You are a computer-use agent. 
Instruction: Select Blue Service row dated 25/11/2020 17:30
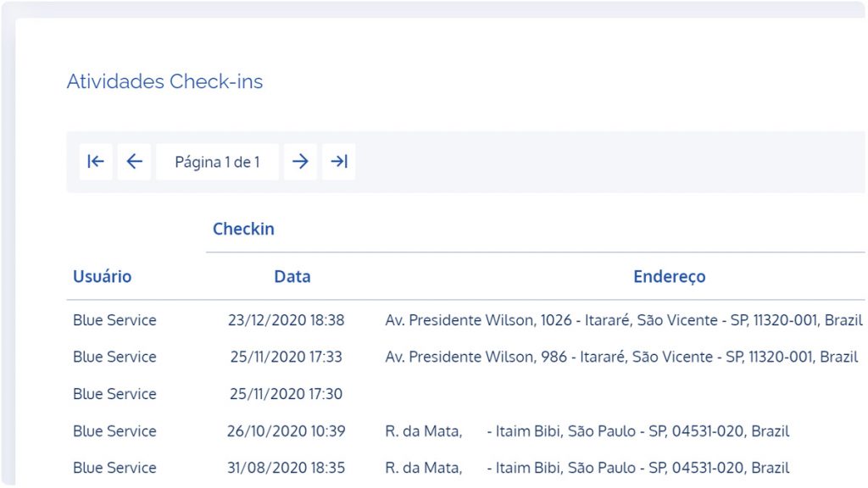coord(466,394)
